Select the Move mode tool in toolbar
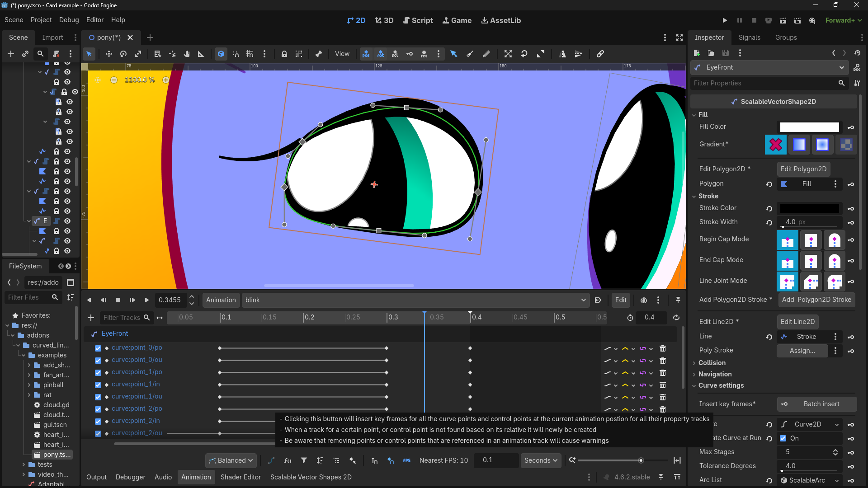Image resolution: width=868 pixels, height=488 pixels. (108, 54)
